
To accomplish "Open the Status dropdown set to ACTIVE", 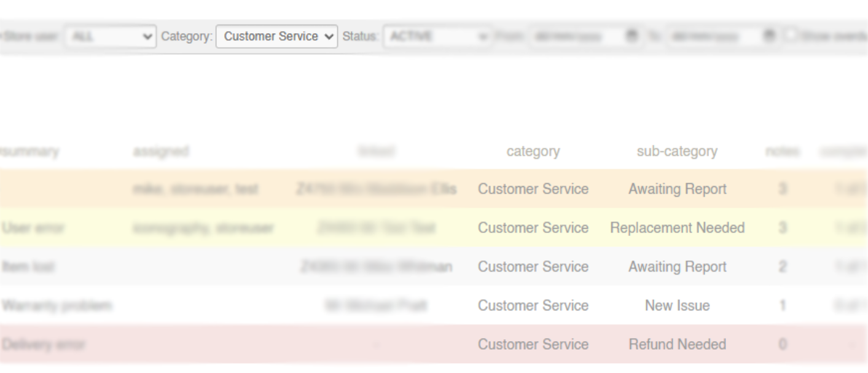I will [x=437, y=36].
